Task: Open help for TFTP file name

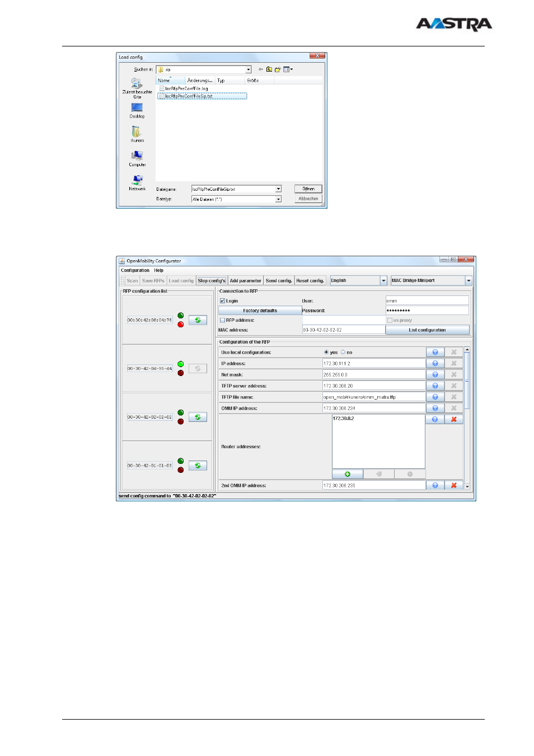Action: [x=435, y=397]
